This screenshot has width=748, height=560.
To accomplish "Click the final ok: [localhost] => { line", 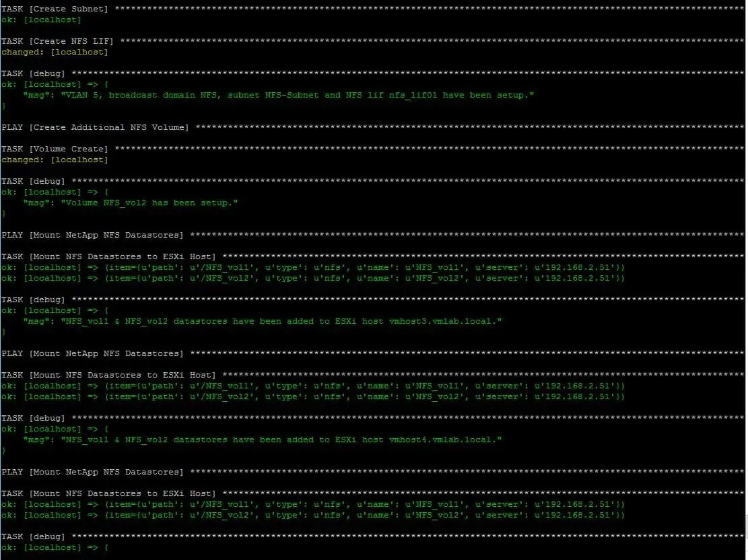I will coord(54,547).
